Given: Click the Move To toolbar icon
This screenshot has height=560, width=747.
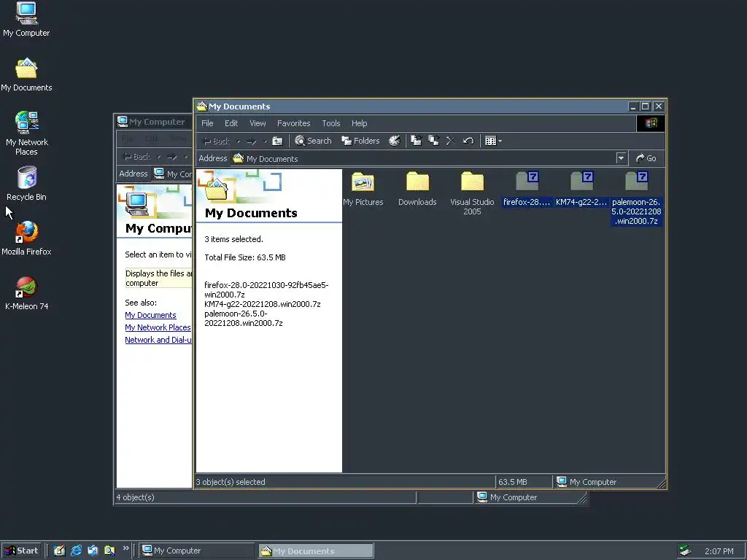Looking at the screenshot, I should click(417, 141).
